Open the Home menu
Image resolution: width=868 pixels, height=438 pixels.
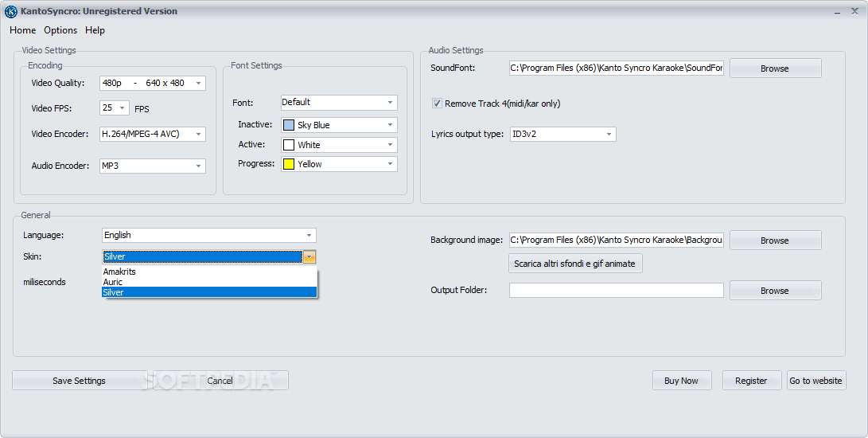click(23, 30)
